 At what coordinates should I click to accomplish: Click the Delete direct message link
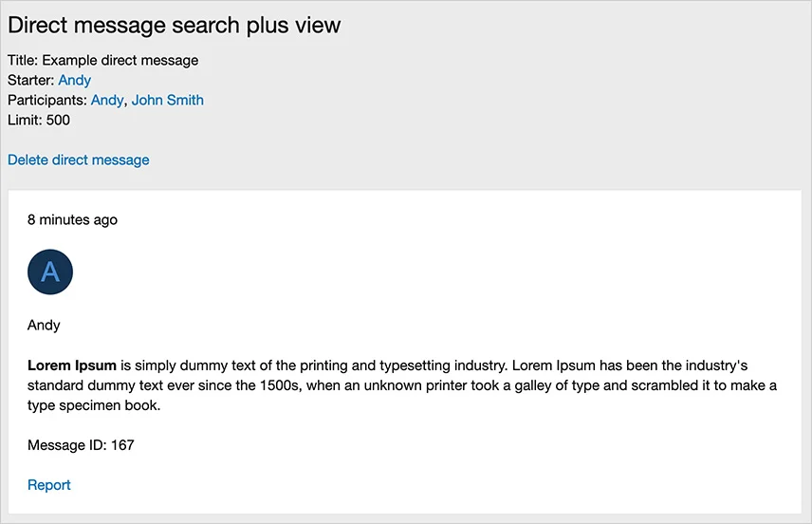coord(79,159)
